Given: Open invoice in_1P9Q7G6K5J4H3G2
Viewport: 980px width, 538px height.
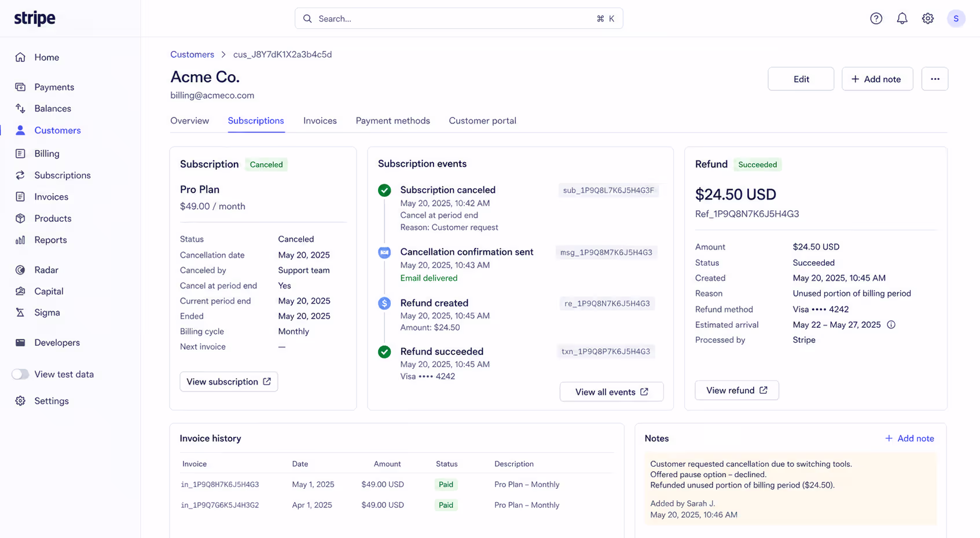Looking at the screenshot, I should pos(220,506).
